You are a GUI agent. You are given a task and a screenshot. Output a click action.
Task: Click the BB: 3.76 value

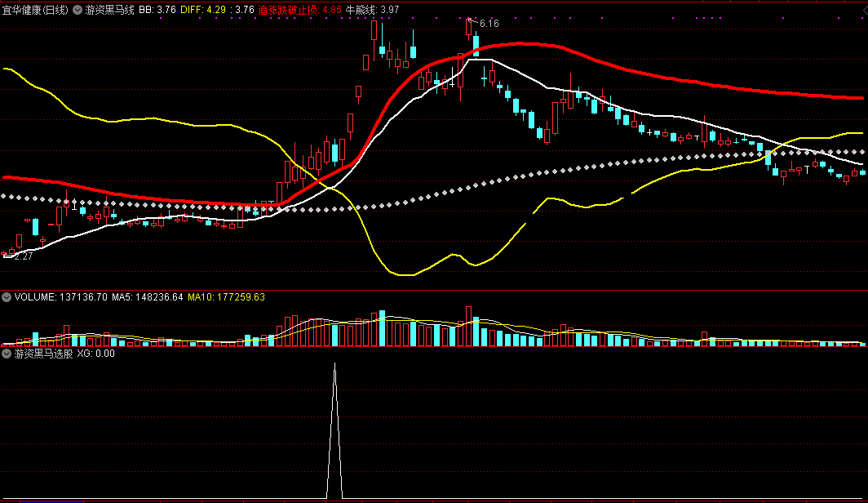[x=157, y=10]
